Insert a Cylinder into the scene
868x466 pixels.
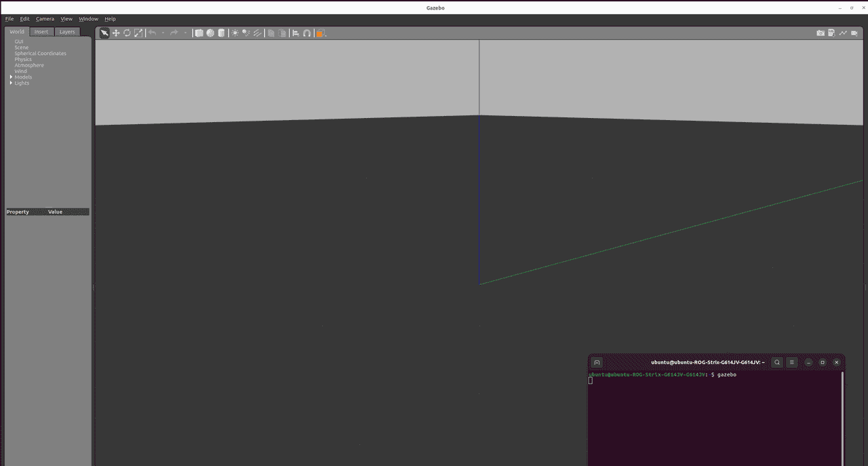220,33
